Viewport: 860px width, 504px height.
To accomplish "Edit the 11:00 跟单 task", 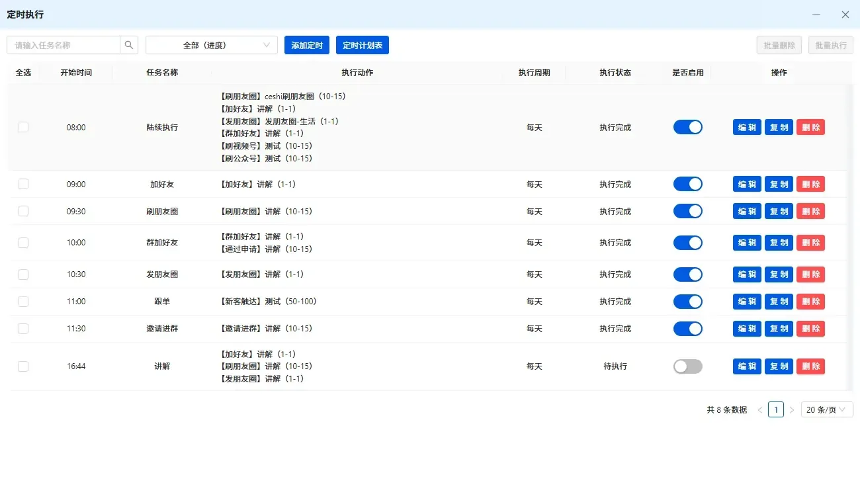I will pos(747,301).
